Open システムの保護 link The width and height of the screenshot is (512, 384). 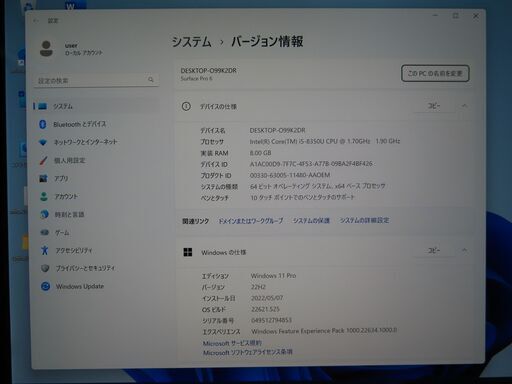[311, 220]
